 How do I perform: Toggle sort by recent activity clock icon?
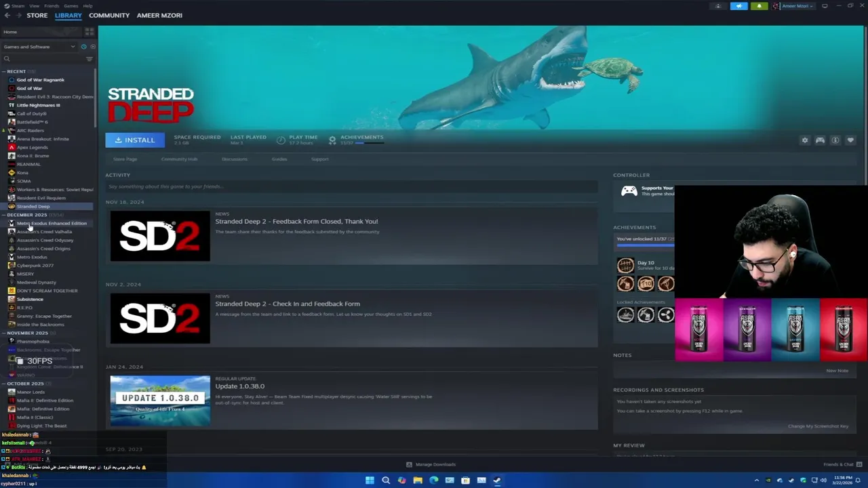(83, 47)
